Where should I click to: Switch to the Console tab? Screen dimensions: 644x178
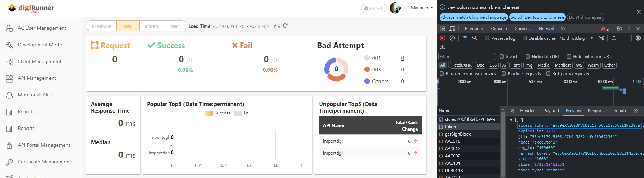coord(499,29)
